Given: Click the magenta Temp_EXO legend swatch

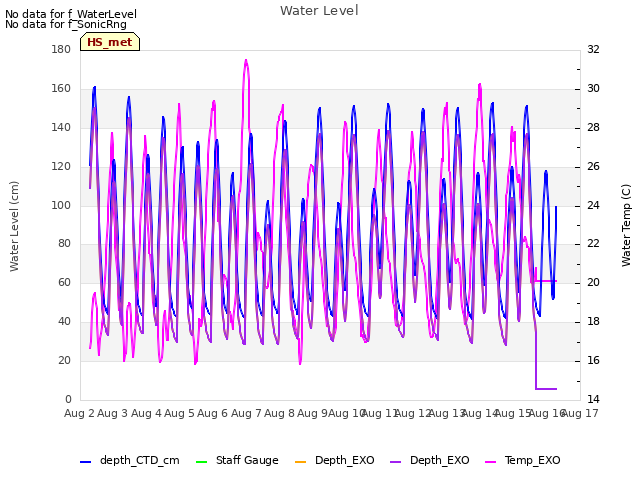Looking at the screenshot, I should click(x=490, y=462).
